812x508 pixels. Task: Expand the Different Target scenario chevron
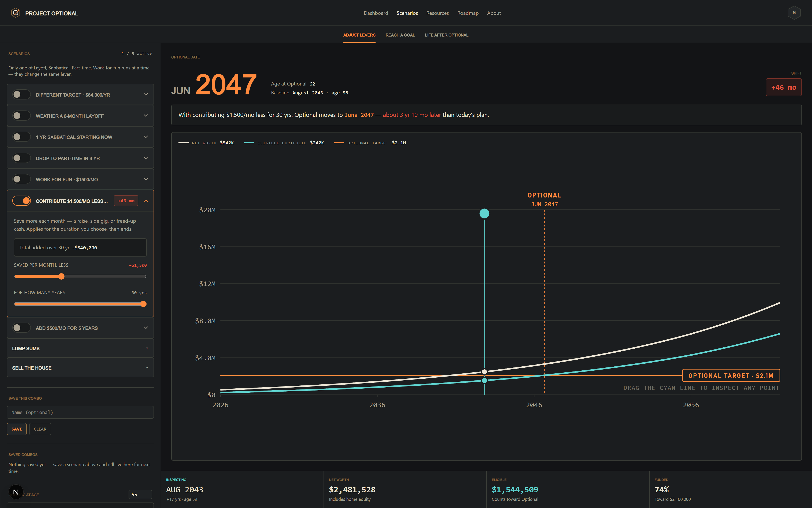pos(146,95)
